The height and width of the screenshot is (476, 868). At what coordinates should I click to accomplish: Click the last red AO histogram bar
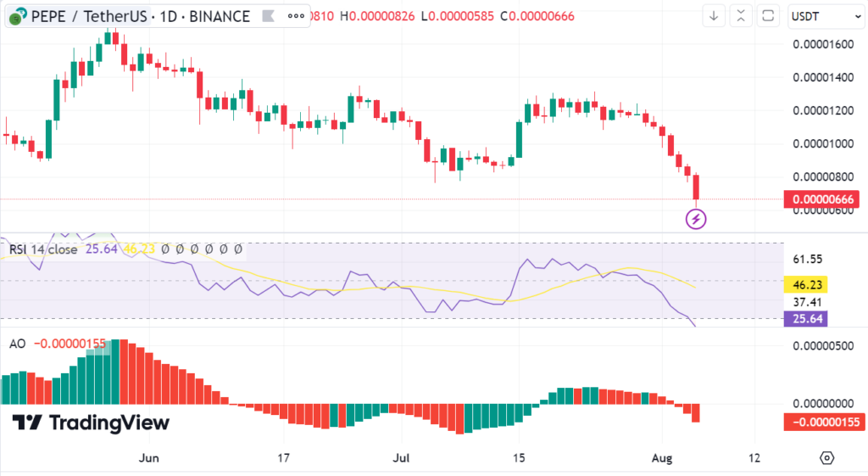click(x=696, y=413)
